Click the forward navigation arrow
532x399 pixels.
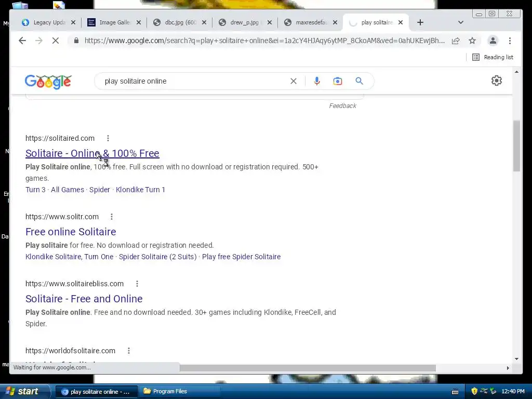click(x=38, y=41)
